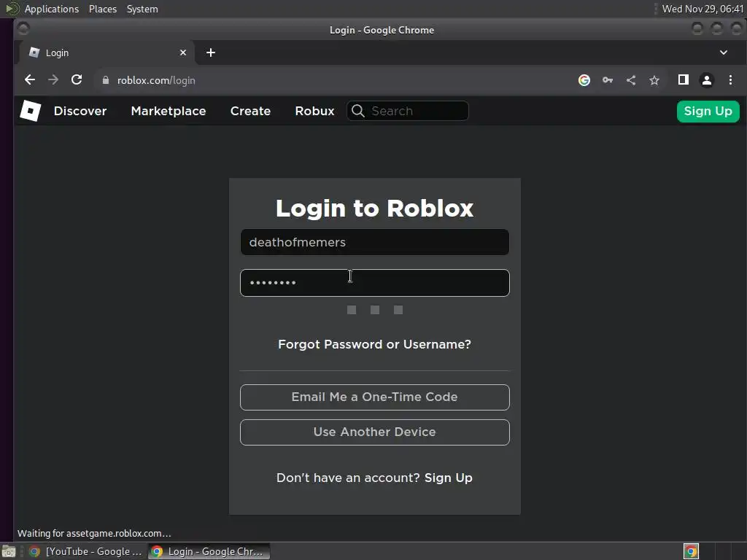Click Email Me a One-Time Code
The width and height of the screenshot is (747, 560).
[375, 397]
